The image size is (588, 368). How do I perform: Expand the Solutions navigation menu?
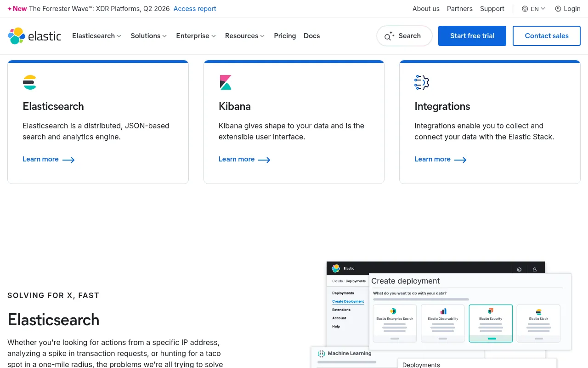(x=149, y=36)
